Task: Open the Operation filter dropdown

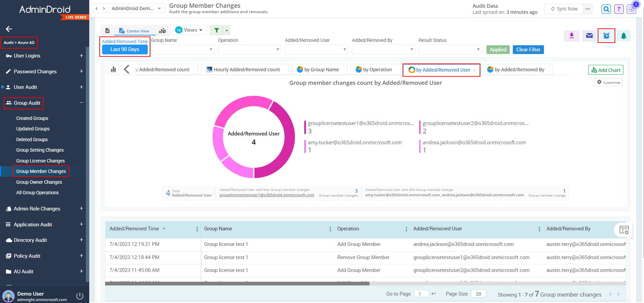Action: [x=249, y=50]
